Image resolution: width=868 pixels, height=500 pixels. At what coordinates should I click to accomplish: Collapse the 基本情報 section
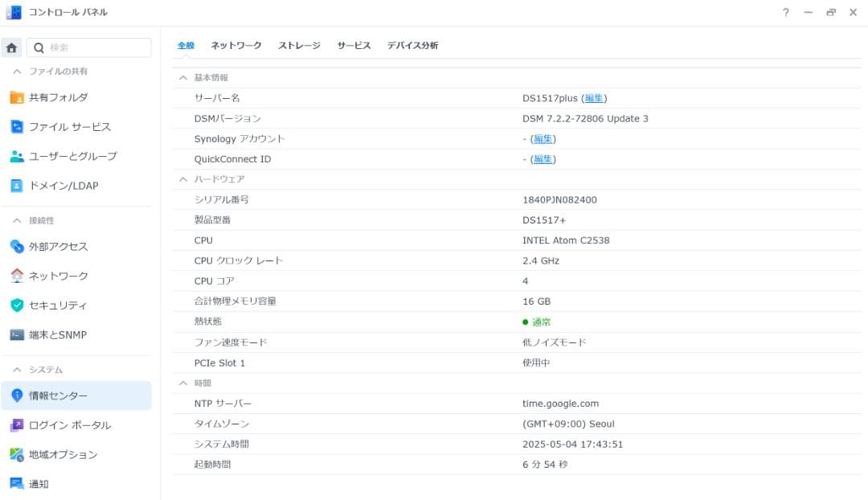[183, 78]
